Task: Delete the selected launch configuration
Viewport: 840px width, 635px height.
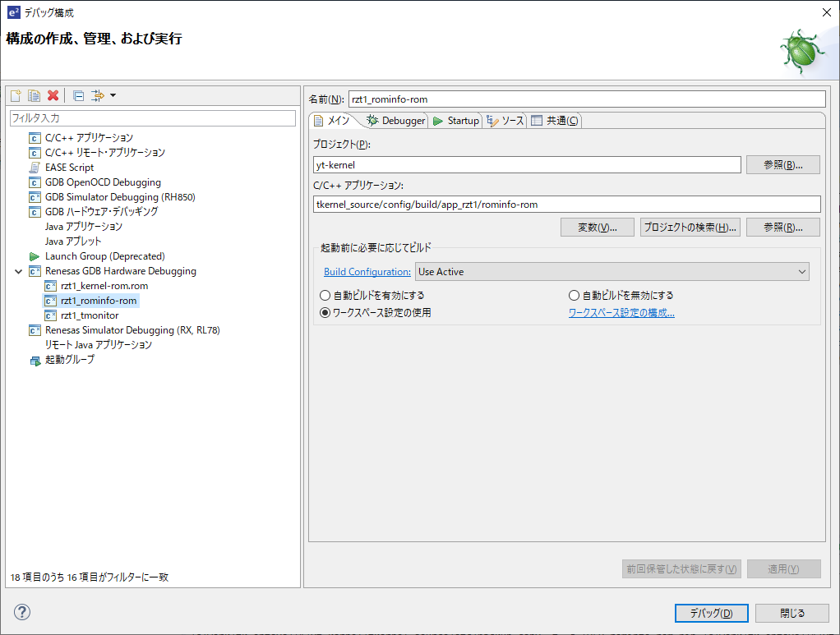Action: (53, 96)
